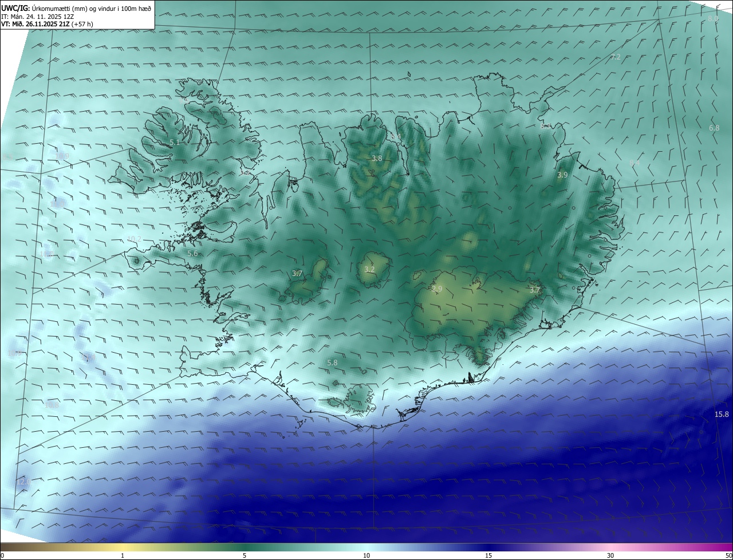Select the 2.9 value on the large glacier
The image size is (733, 560).
437,289
